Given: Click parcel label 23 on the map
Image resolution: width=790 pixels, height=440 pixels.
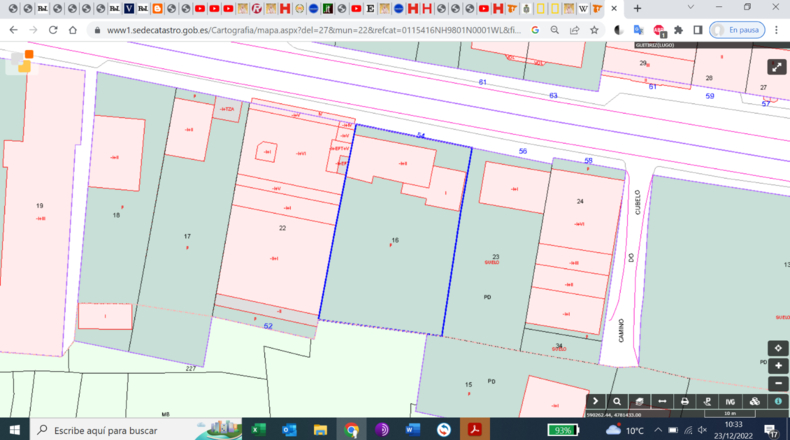Looking at the screenshot, I should (495, 257).
